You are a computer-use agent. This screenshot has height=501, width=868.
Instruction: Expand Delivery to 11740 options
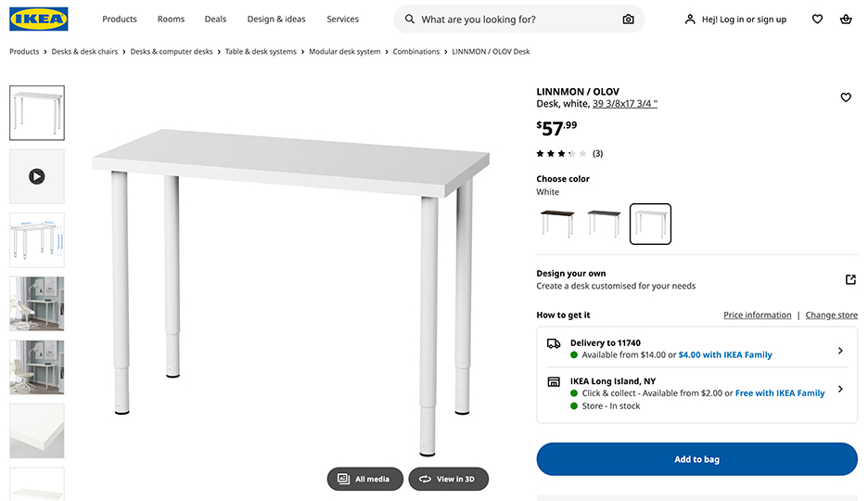(x=696, y=350)
